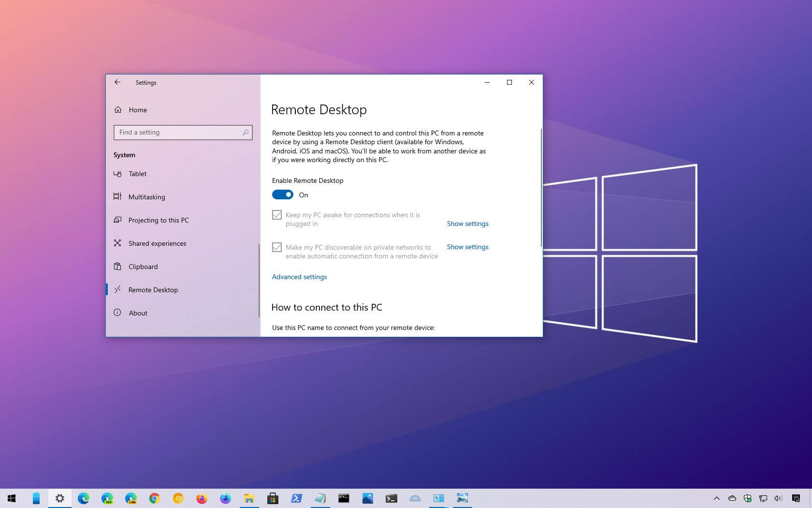Viewport: 812px width, 508px height.
Task: Open the About info icon
Action: (x=117, y=313)
